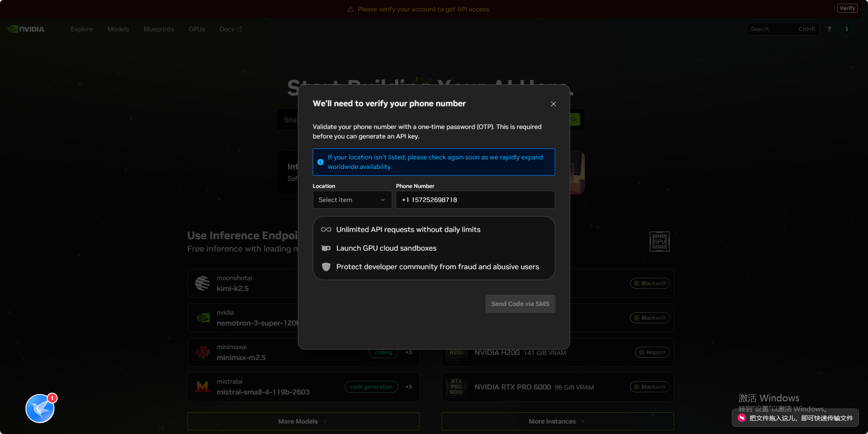Open Docs external link
Viewport: 868px width, 434px height.
coord(230,29)
